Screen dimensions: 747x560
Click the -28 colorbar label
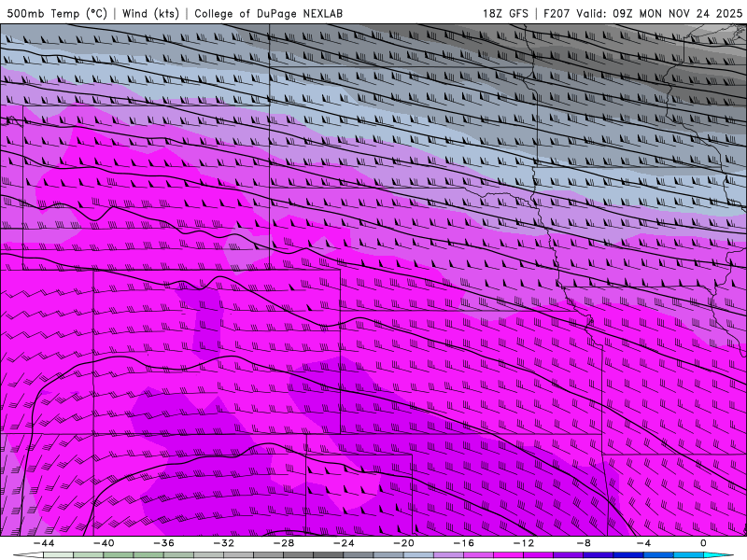284,543
